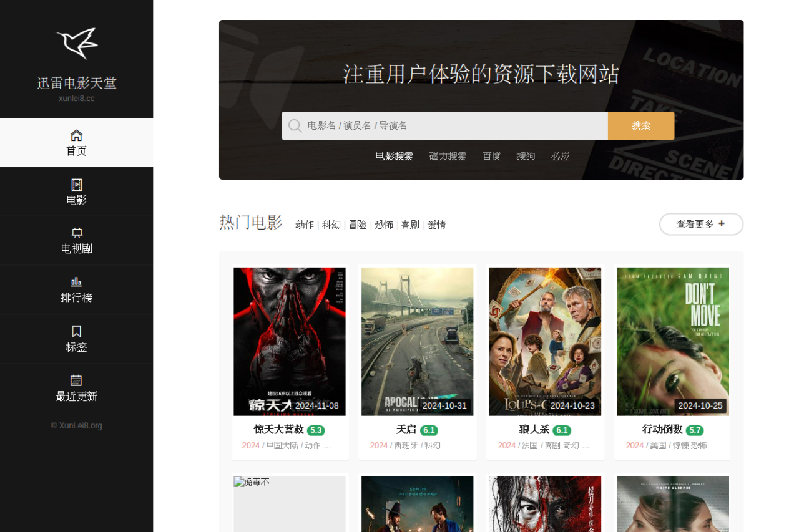799x532 pixels.
Task: Click the 美国 region under 行动倒数
Action: coord(658,446)
